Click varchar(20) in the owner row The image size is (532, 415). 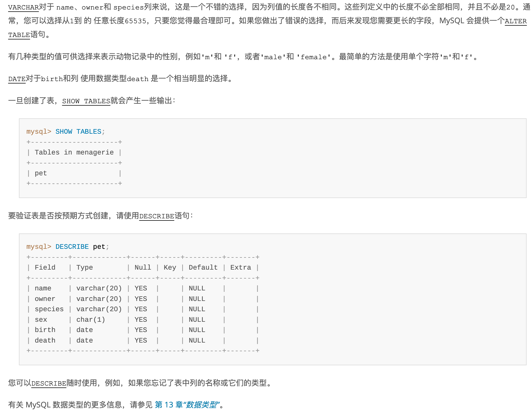click(99, 299)
